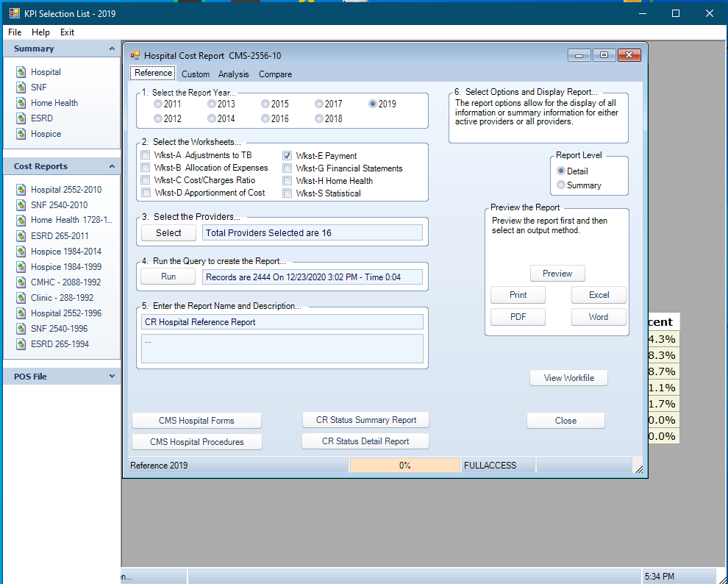Click the SNF 2540-1996 report icon
This screenshot has height=584, width=728.
pos(21,329)
